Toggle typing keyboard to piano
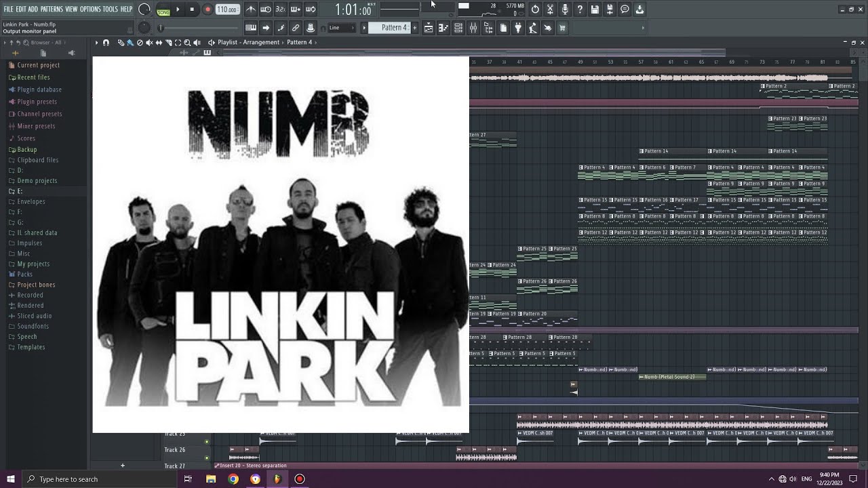The height and width of the screenshot is (488, 868). tap(251, 28)
